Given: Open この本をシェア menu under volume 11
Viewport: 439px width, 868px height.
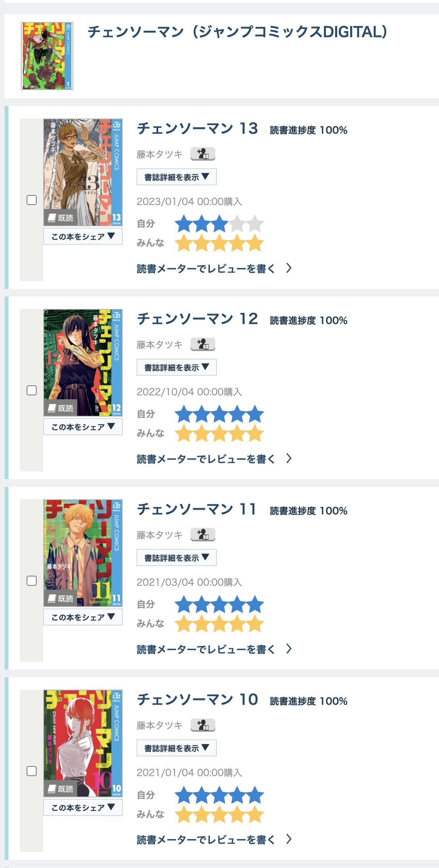Looking at the screenshot, I should pyautogui.click(x=83, y=617).
